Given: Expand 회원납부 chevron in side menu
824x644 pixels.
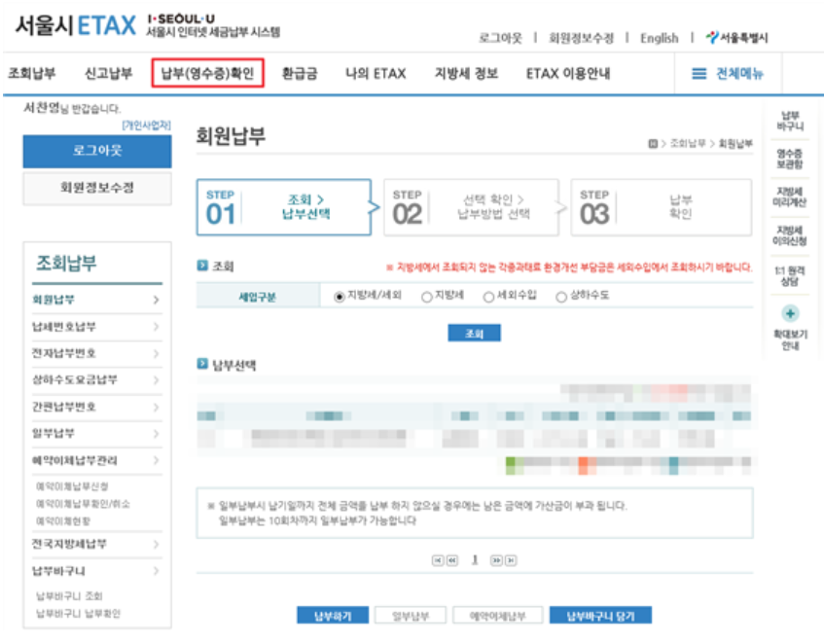Looking at the screenshot, I should pyautogui.click(x=156, y=300).
